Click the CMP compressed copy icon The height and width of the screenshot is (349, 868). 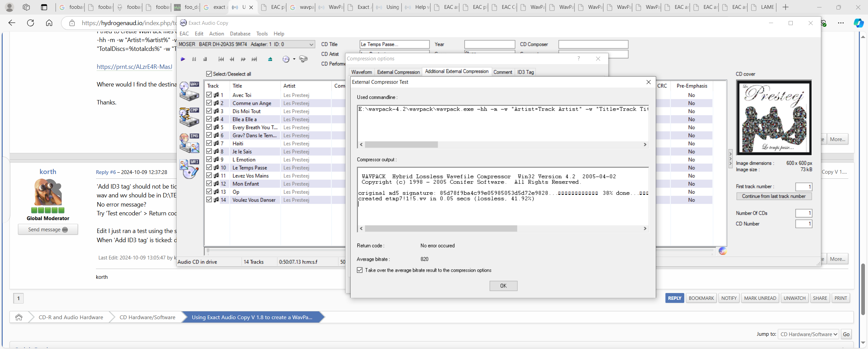pos(189,117)
